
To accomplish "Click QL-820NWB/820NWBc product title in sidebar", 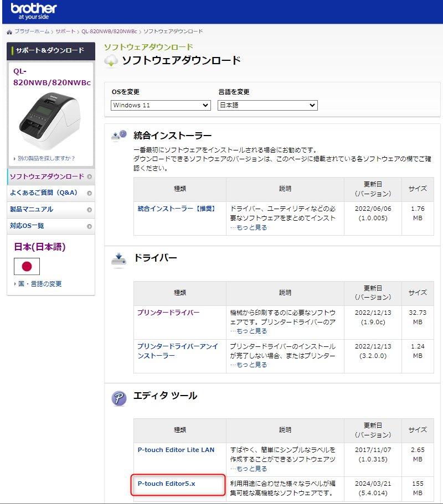I will coord(52,77).
